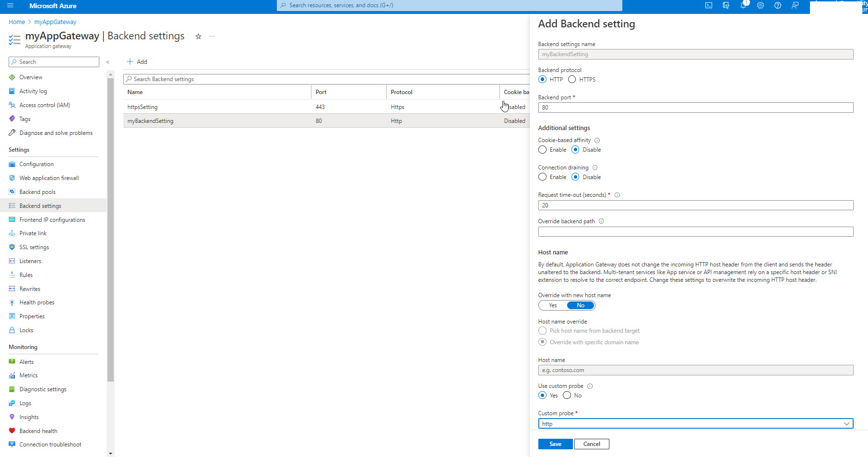Open Diagnostic settings under Monitoring
This screenshot has height=457, width=868.
(43, 389)
